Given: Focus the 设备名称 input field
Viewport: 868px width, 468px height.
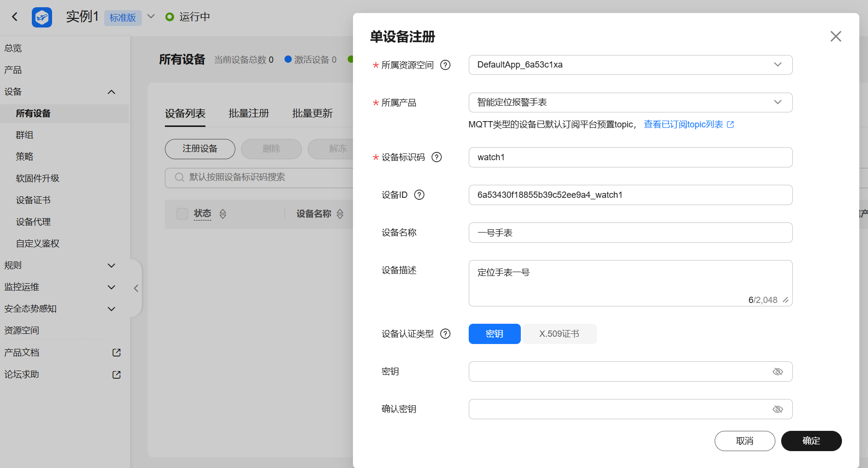Looking at the screenshot, I should tap(630, 233).
